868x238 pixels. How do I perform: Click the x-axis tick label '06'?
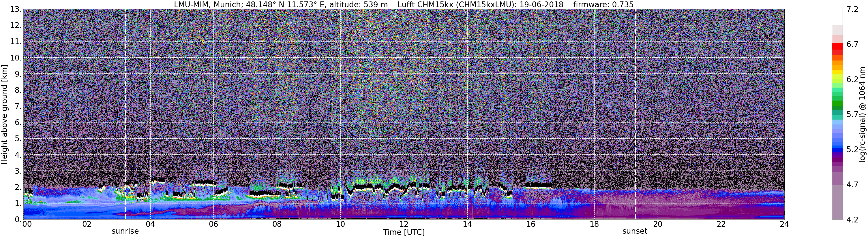pos(214,224)
